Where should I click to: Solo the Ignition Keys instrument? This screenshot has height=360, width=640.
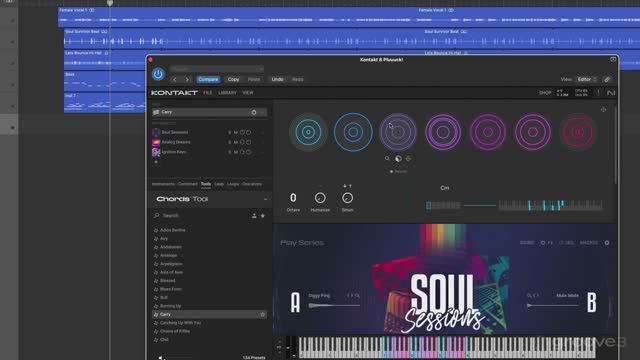229,152
